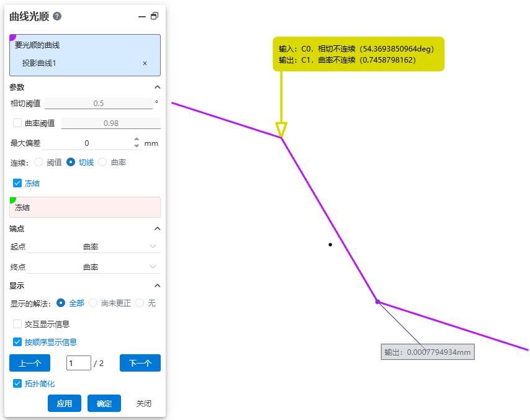This screenshot has width=530, height=420.
Task: Click the yellow arrow marker on curve
Action: (x=281, y=129)
